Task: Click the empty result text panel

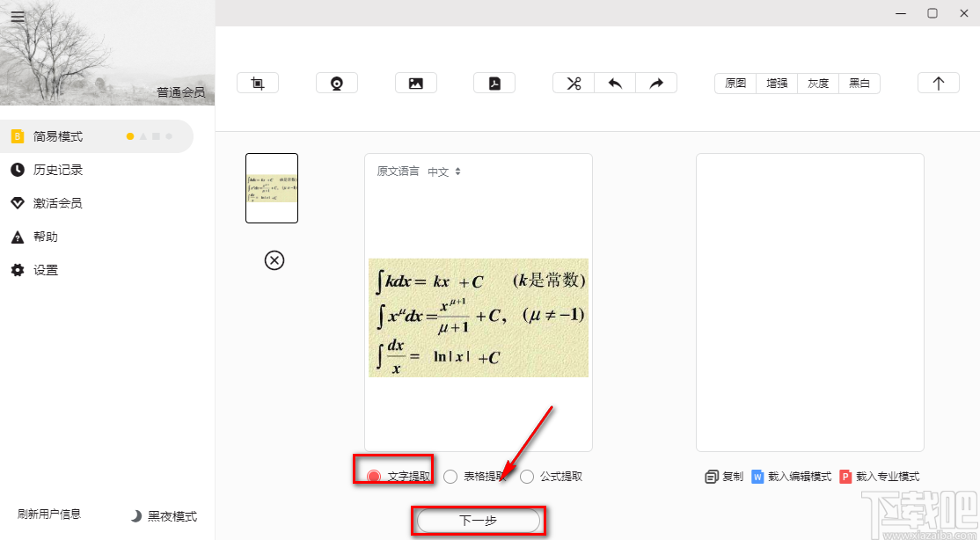Action: click(x=810, y=303)
